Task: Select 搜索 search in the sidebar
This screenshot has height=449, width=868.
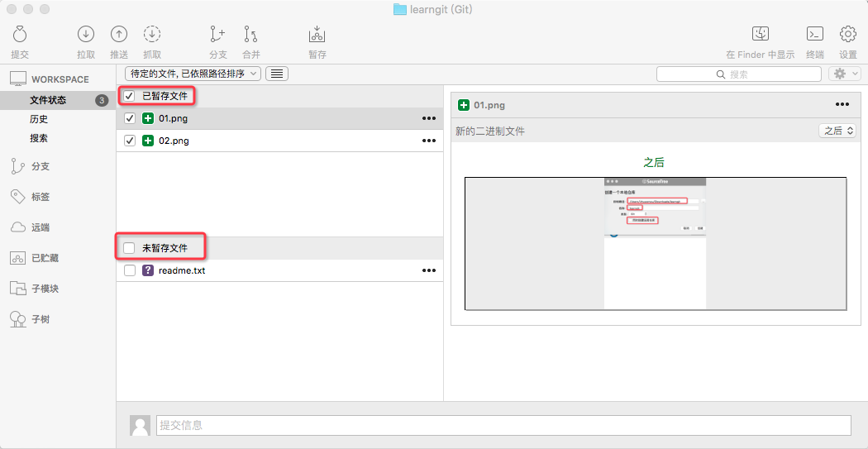Action: click(x=39, y=138)
